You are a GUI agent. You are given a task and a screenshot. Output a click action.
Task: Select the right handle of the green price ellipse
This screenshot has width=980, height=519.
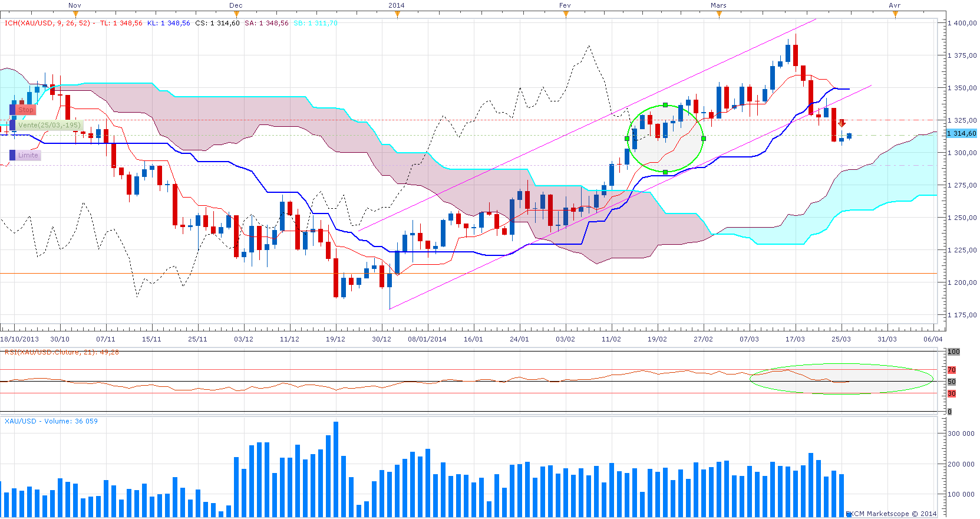point(704,139)
